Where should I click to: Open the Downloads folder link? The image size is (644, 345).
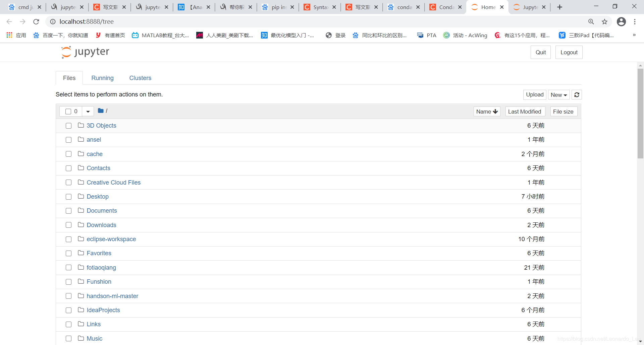(101, 225)
